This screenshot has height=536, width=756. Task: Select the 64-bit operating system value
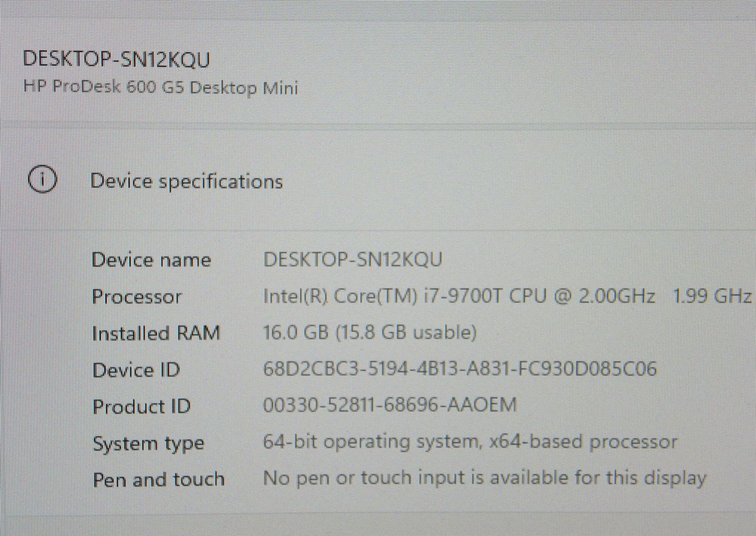click(x=470, y=442)
